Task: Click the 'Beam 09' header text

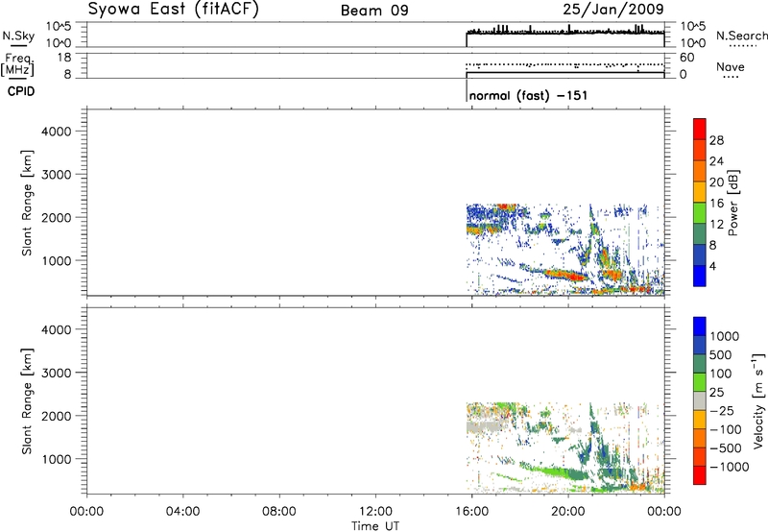Action: (x=374, y=11)
